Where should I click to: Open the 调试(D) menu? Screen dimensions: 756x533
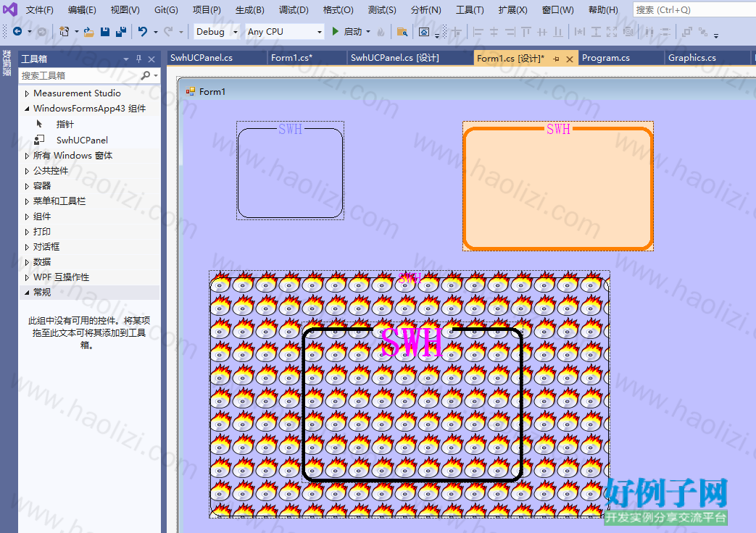pos(294,9)
